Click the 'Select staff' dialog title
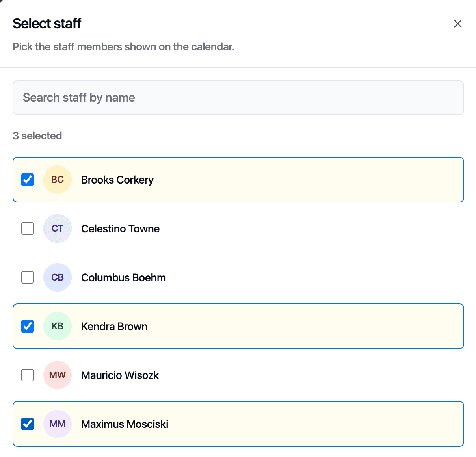476x457 pixels. pos(47,24)
